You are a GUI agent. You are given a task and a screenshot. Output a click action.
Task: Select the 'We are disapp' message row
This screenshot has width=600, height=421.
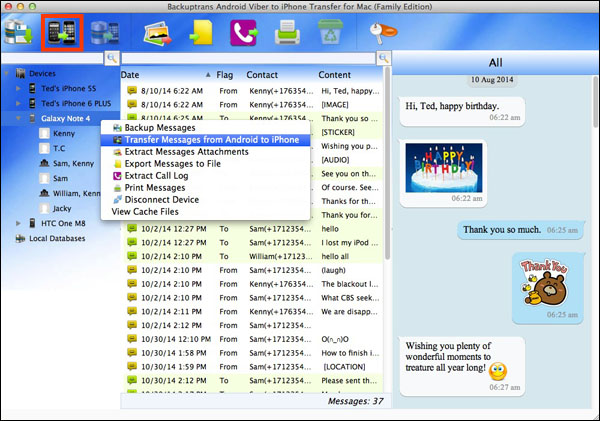253,311
